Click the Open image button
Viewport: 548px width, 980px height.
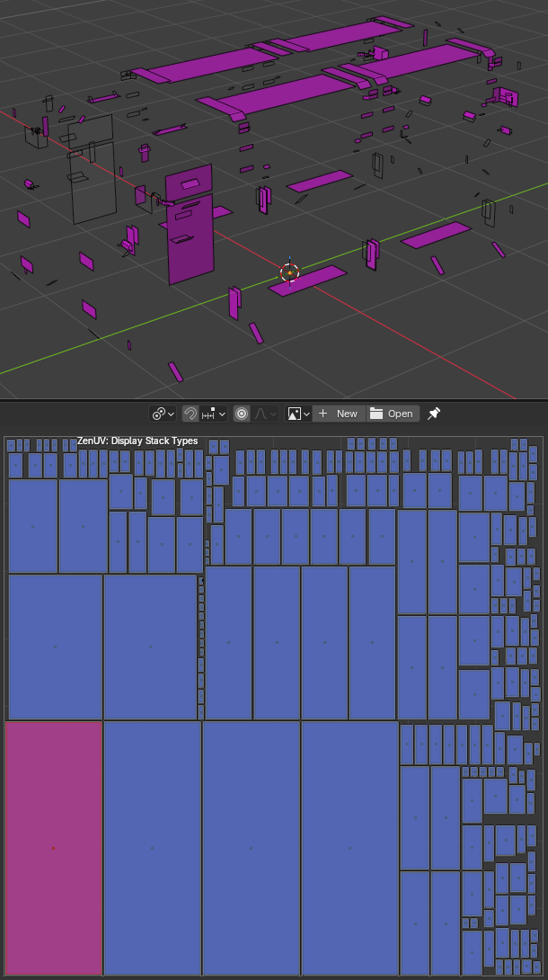pos(393,414)
